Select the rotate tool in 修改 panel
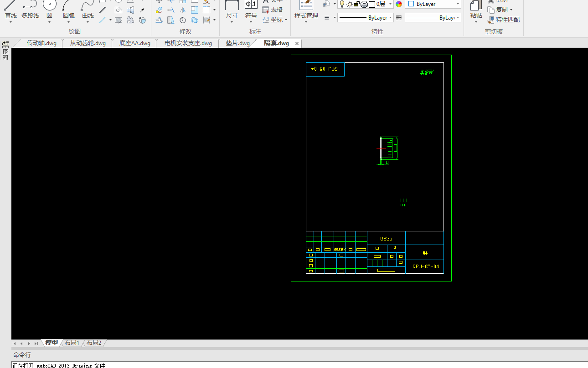 (183, 20)
